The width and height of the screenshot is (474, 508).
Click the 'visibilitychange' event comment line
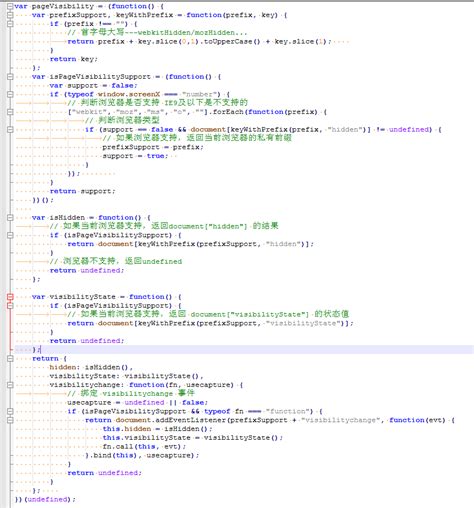[131, 393]
